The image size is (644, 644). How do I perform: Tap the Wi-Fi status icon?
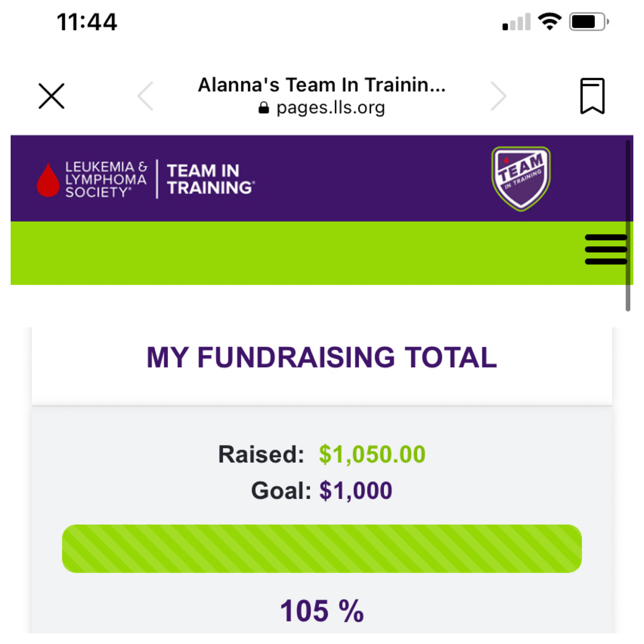(x=550, y=22)
